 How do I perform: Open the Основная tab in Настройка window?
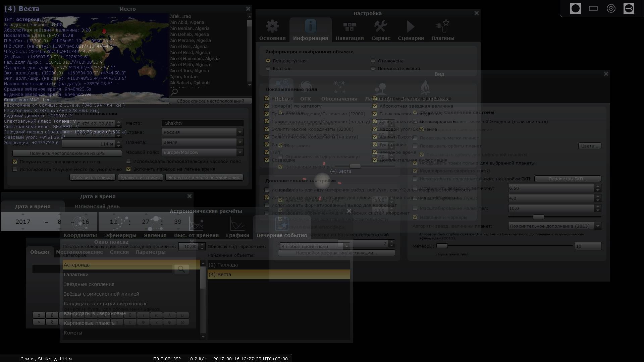tap(272, 30)
